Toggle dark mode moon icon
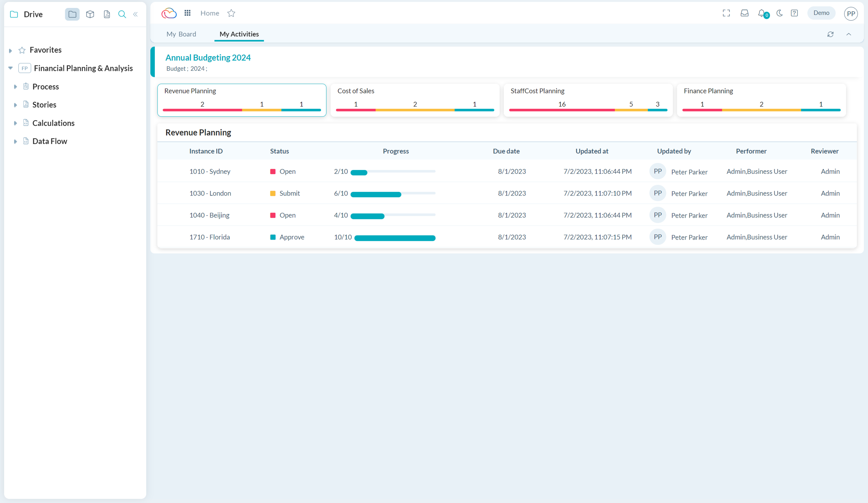 pyautogui.click(x=779, y=13)
